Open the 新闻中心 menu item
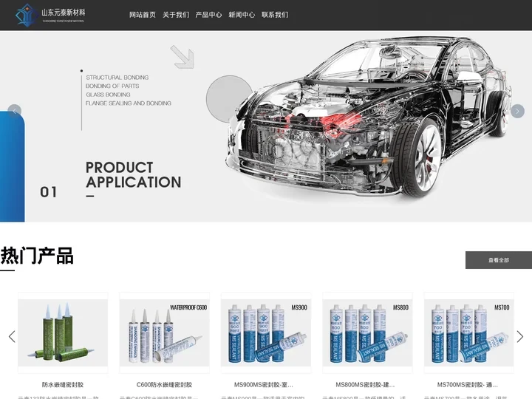The image size is (532, 399). (242, 15)
